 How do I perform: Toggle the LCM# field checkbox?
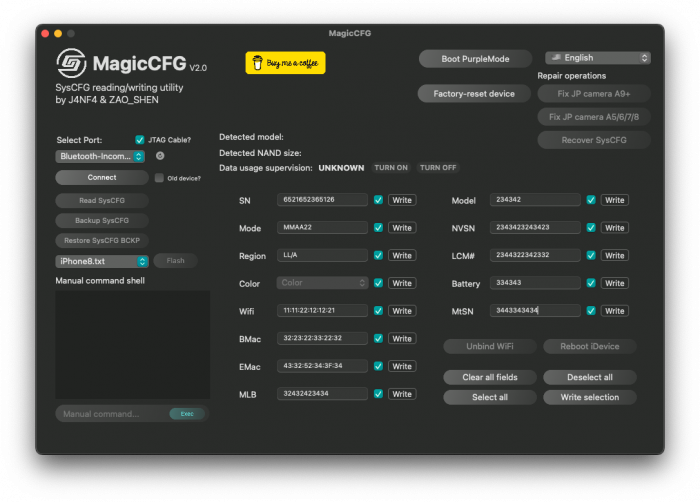(x=591, y=255)
